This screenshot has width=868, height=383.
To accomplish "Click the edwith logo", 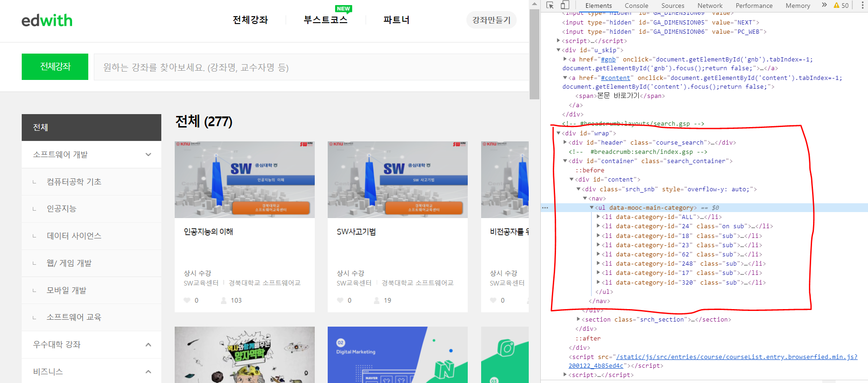I will click(47, 20).
